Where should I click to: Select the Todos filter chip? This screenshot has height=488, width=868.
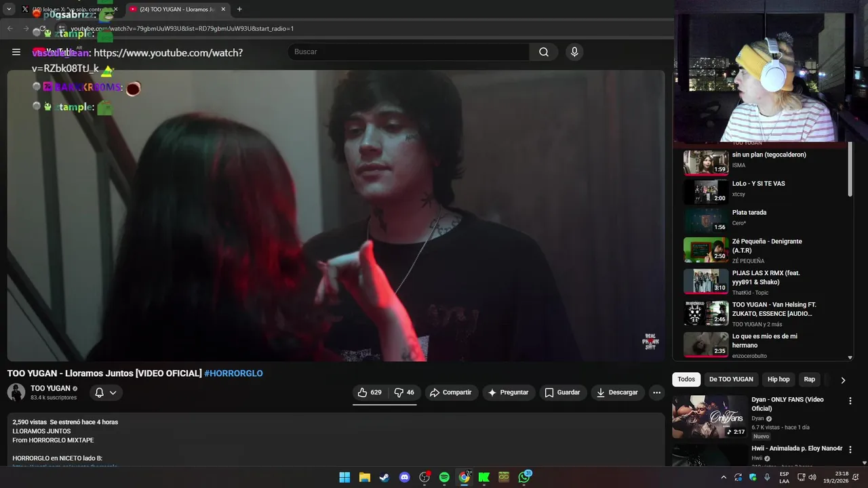pyautogui.click(x=686, y=380)
